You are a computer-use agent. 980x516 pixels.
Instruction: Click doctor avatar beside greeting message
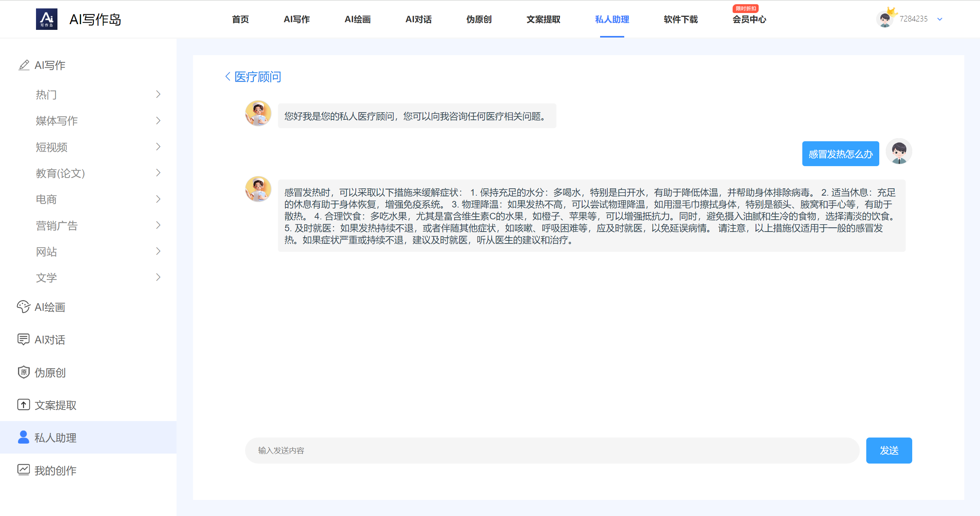click(258, 113)
